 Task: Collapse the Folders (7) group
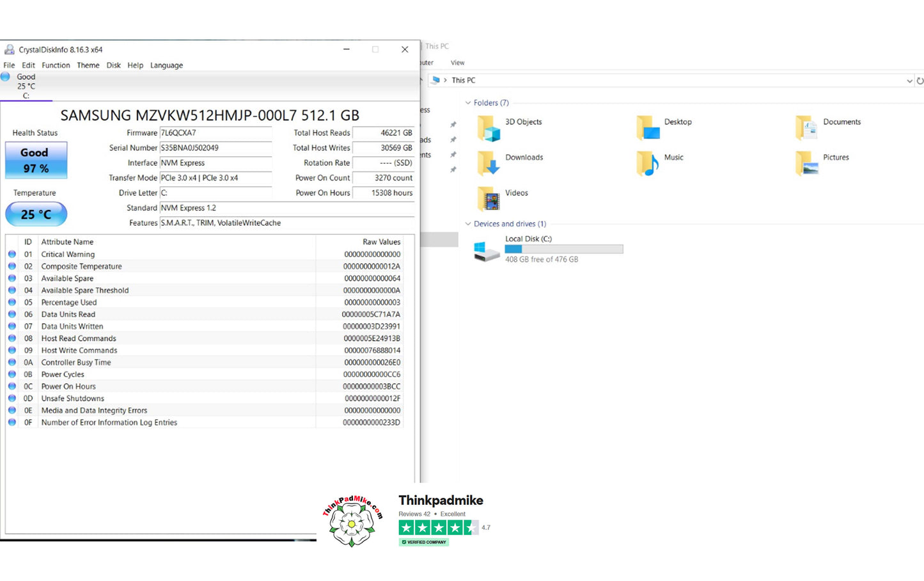pyautogui.click(x=468, y=103)
